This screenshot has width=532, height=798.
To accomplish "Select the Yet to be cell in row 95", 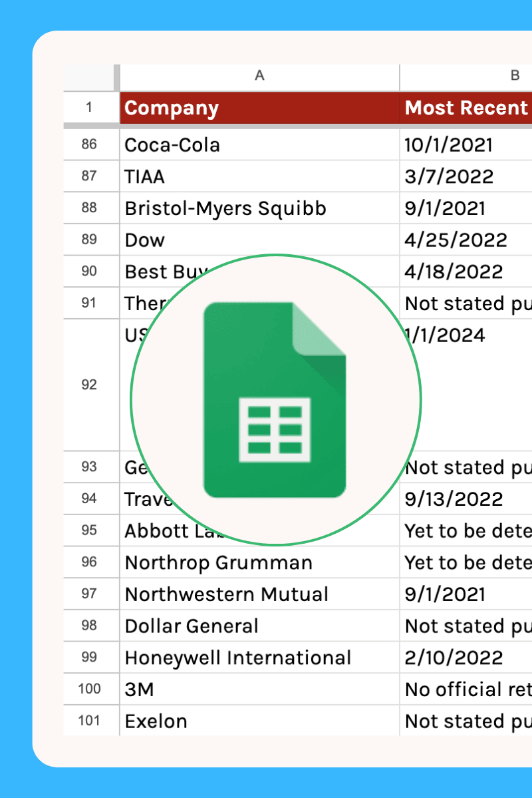I will point(466,531).
